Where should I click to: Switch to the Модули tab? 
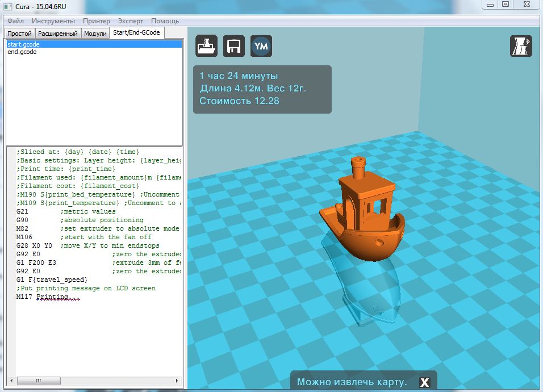[x=95, y=34]
